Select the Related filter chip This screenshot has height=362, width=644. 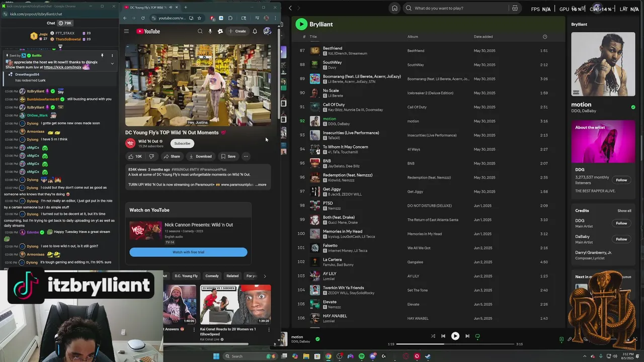point(232,276)
